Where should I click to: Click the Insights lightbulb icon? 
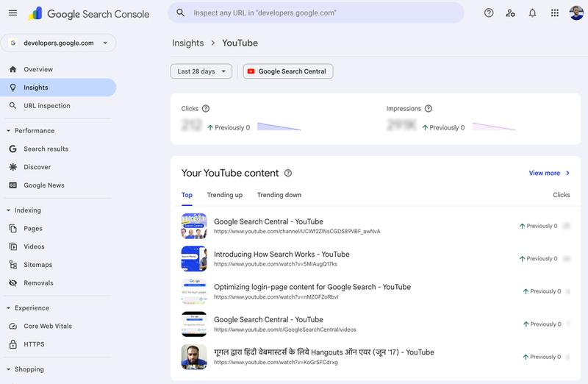tap(12, 88)
